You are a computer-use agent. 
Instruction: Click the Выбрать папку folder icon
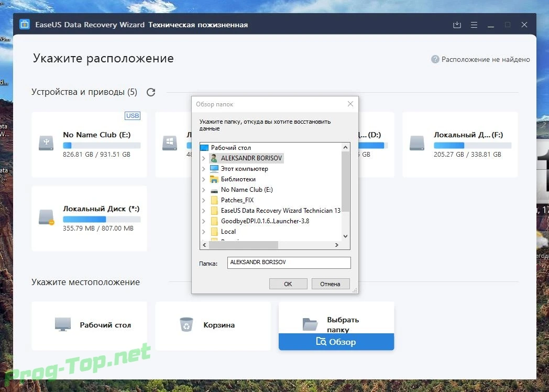(310, 324)
